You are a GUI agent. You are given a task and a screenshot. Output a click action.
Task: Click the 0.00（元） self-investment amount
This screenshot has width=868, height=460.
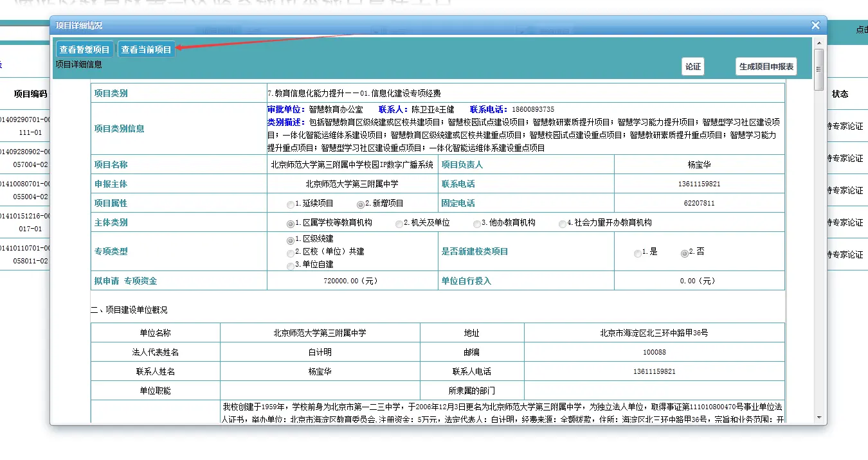pos(699,281)
